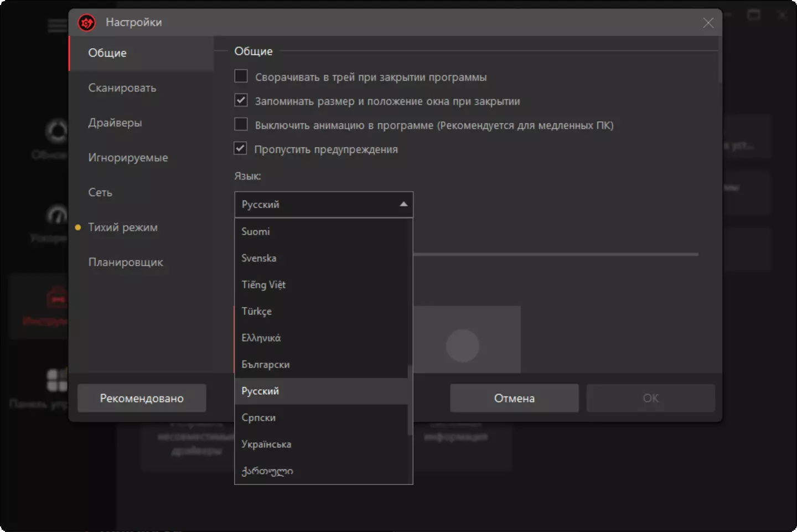Collapse the Язык combo box arrow
797x532 pixels.
pos(403,204)
